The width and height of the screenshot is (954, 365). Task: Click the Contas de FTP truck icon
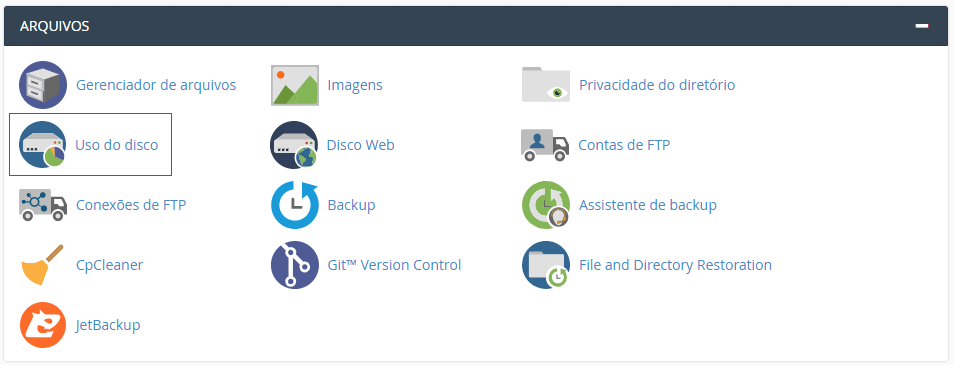coord(545,145)
